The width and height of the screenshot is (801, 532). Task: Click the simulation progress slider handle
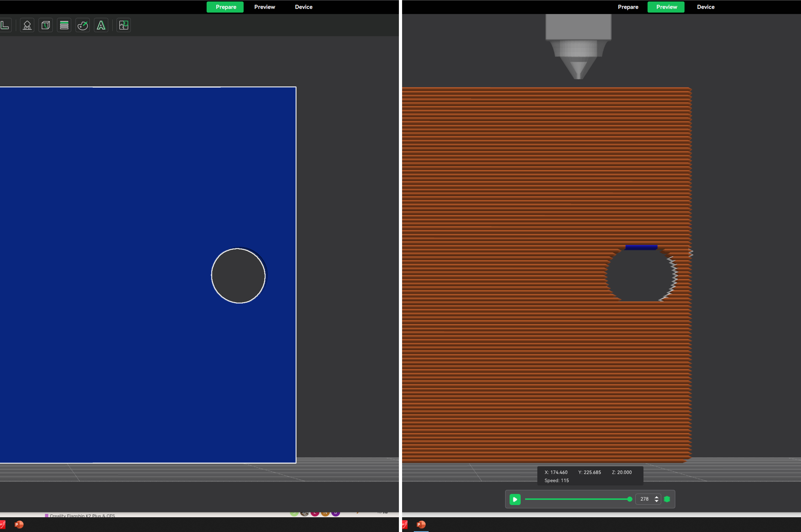coord(630,499)
